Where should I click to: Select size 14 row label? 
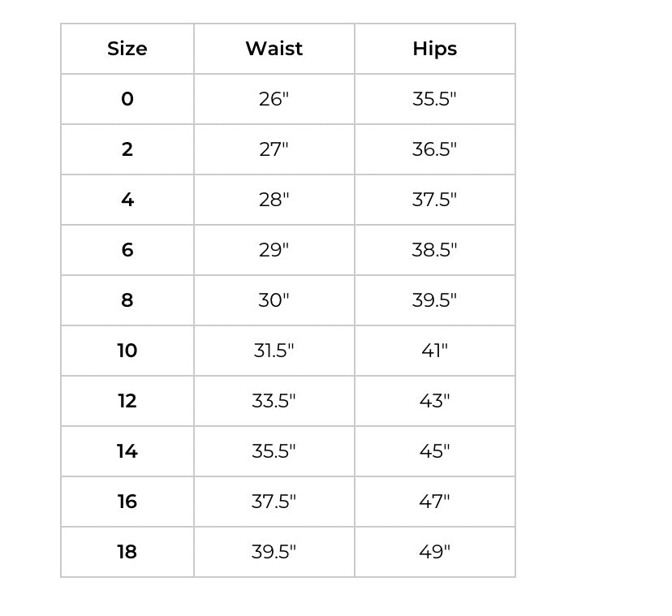tap(127, 451)
